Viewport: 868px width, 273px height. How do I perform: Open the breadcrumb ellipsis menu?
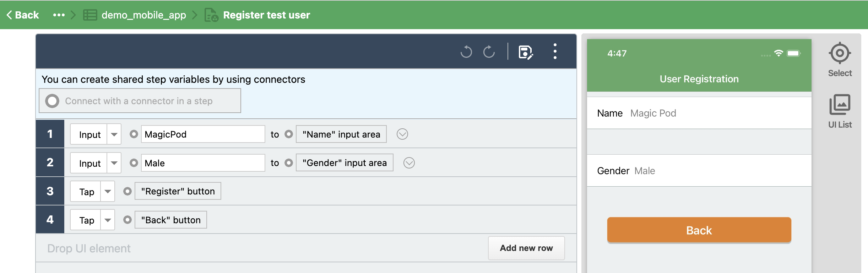click(59, 15)
